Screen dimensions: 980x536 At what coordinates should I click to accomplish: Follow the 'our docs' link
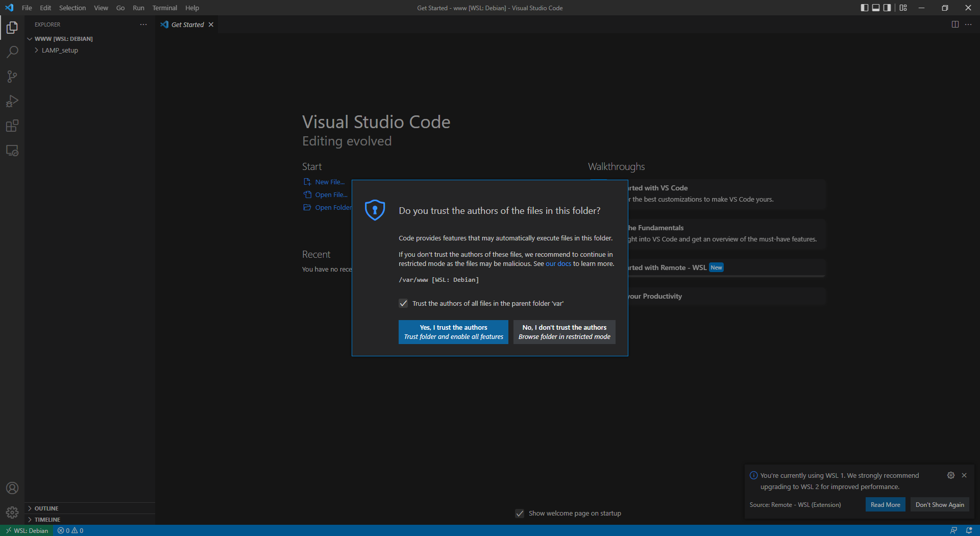click(x=558, y=264)
